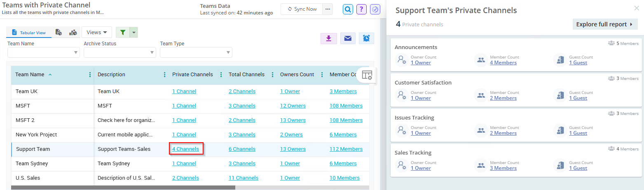Click the download export icon

pyautogui.click(x=328, y=38)
